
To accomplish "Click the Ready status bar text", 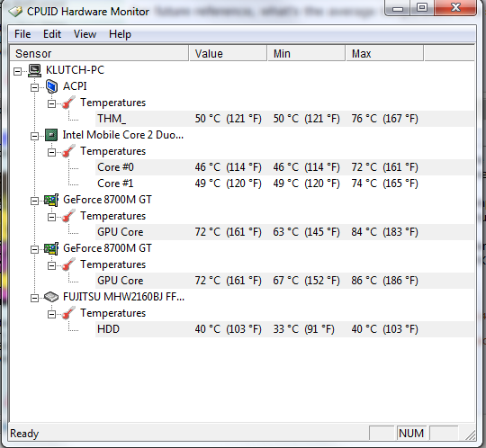I will (24, 434).
